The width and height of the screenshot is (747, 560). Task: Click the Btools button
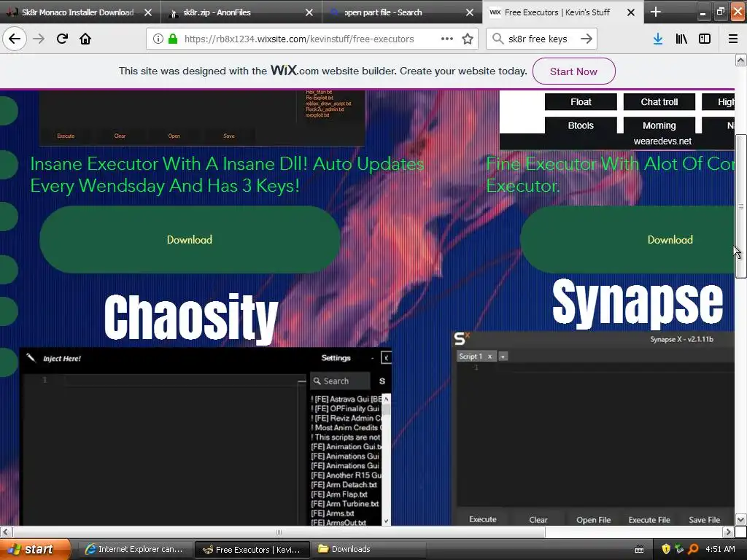[x=581, y=125]
